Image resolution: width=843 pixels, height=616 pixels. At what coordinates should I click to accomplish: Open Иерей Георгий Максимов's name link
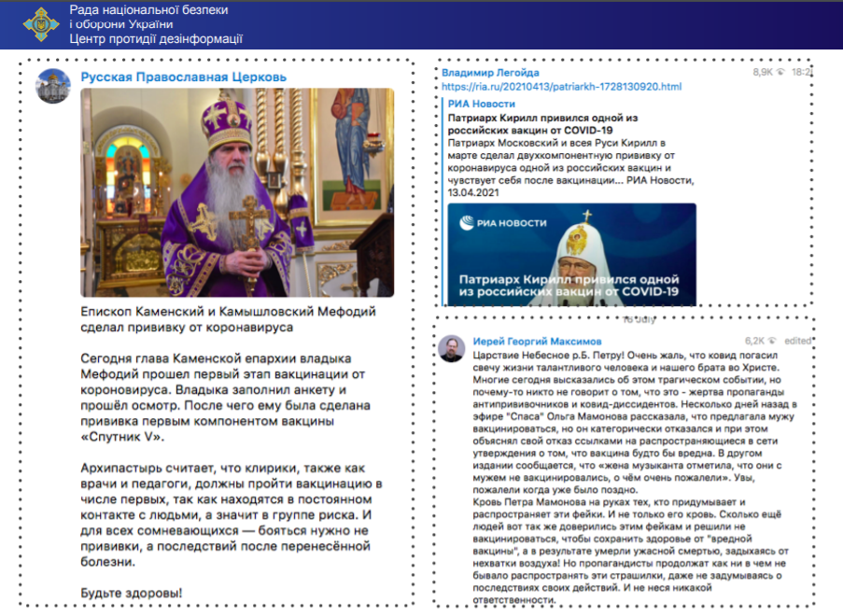(x=537, y=342)
